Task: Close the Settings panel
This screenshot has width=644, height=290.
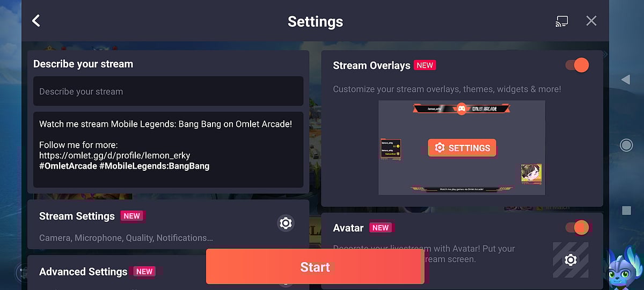Action: coord(591,21)
